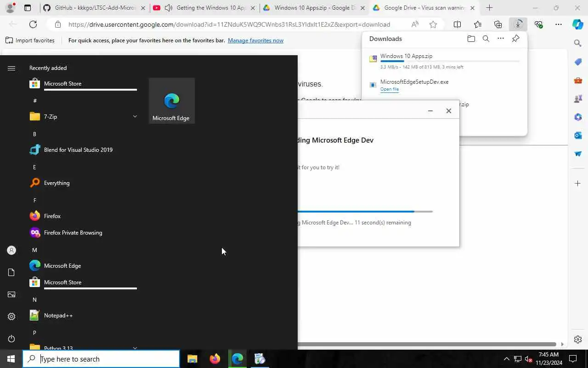
Task: Minimize the Edge Dev installer window
Action: pyautogui.click(x=430, y=111)
